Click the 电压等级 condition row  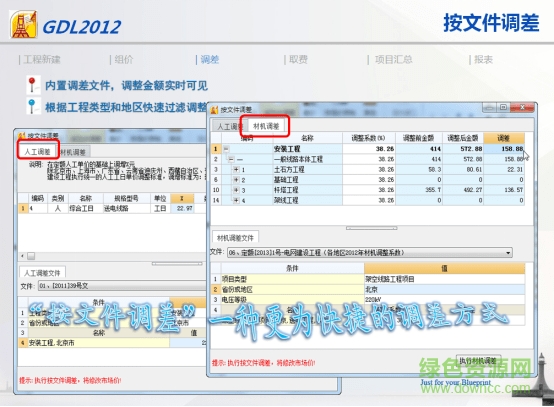click(292, 300)
